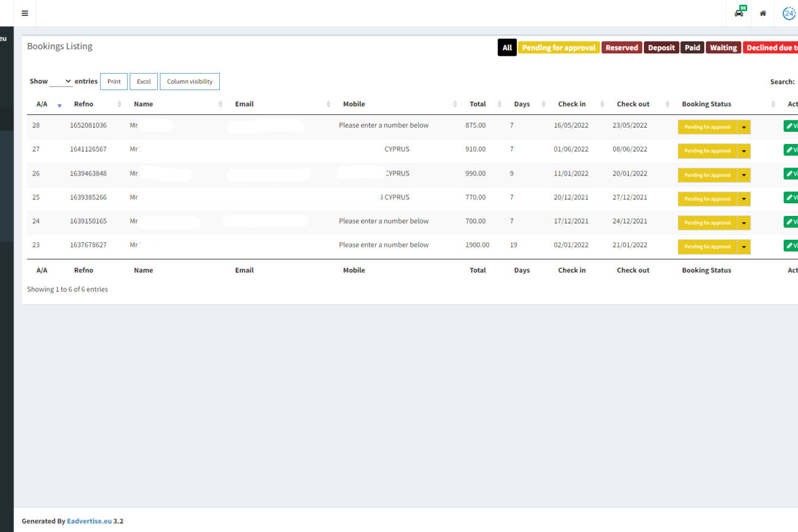
Task: Follow the Eadvertise.eu footer link
Action: point(89,521)
